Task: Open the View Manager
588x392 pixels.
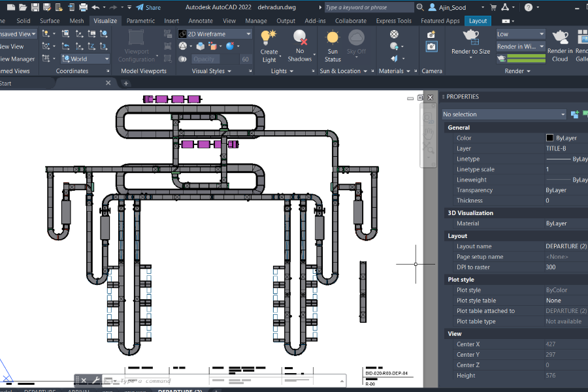Action: (17, 59)
